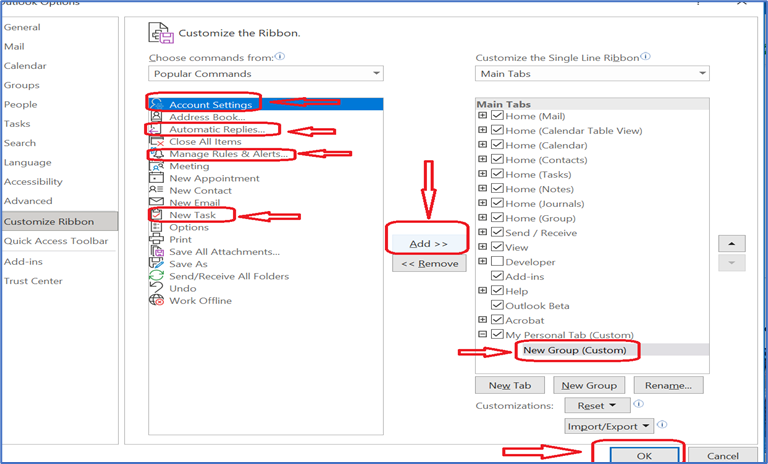Viewport: 768px width, 464px height.
Task: Open the Quick Access Toolbar category
Action: 56,241
